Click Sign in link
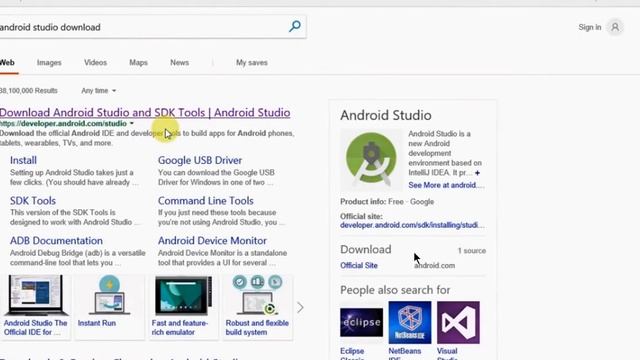The width and height of the screenshot is (640, 360). point(589,27)
